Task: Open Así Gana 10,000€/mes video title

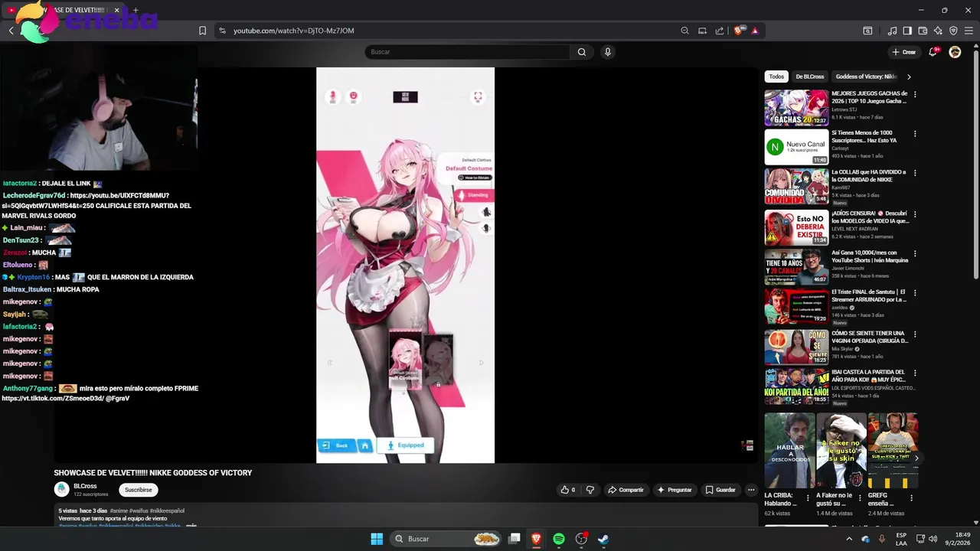Action: (870, 256)
